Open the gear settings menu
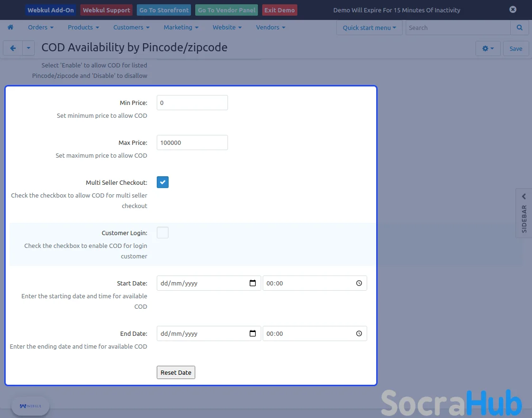The width and height of the screenshot is (532, 418). pyautogui.click(x=488, y=48)
